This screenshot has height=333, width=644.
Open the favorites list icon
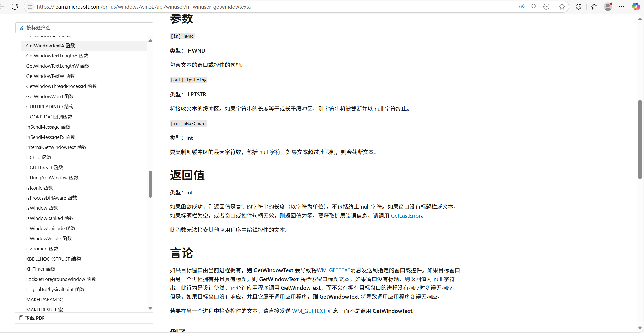[x=594, y=7]
